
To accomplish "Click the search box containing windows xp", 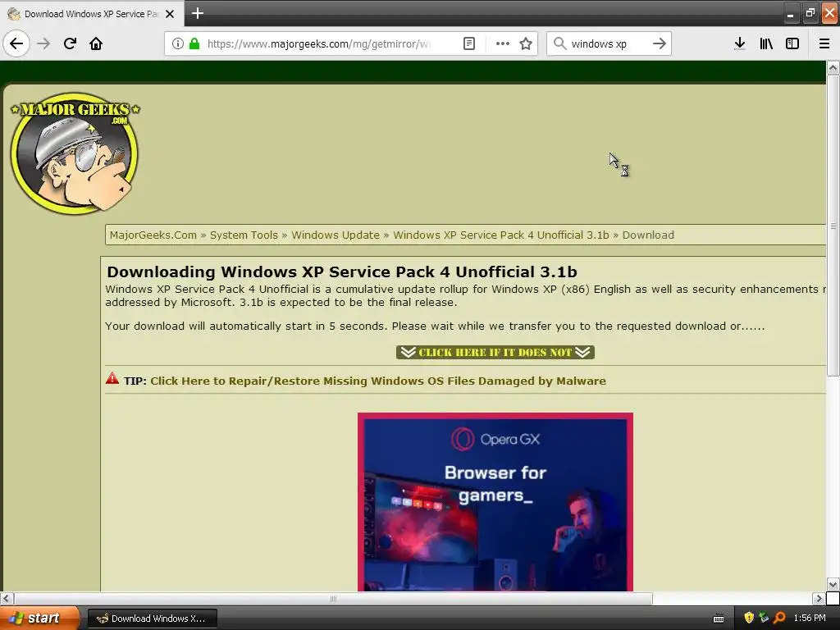I will click(x=609, y=43).
